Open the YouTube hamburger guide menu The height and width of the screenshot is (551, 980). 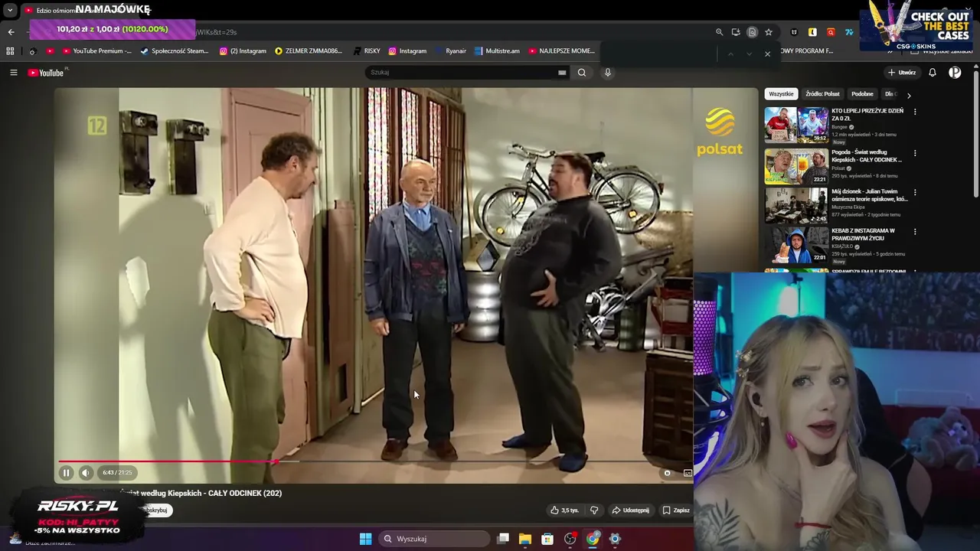click(13, 73)
